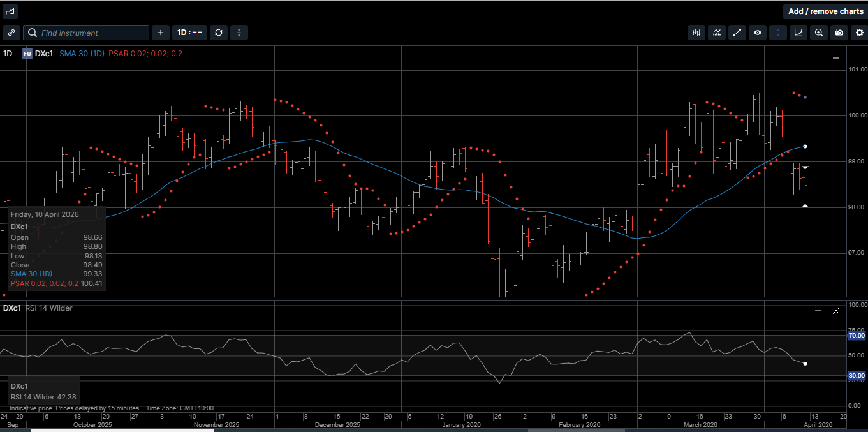Open the indicators icon beside chart type
The height and width of the screenshot is (432, 868).
tap(717, 33)
